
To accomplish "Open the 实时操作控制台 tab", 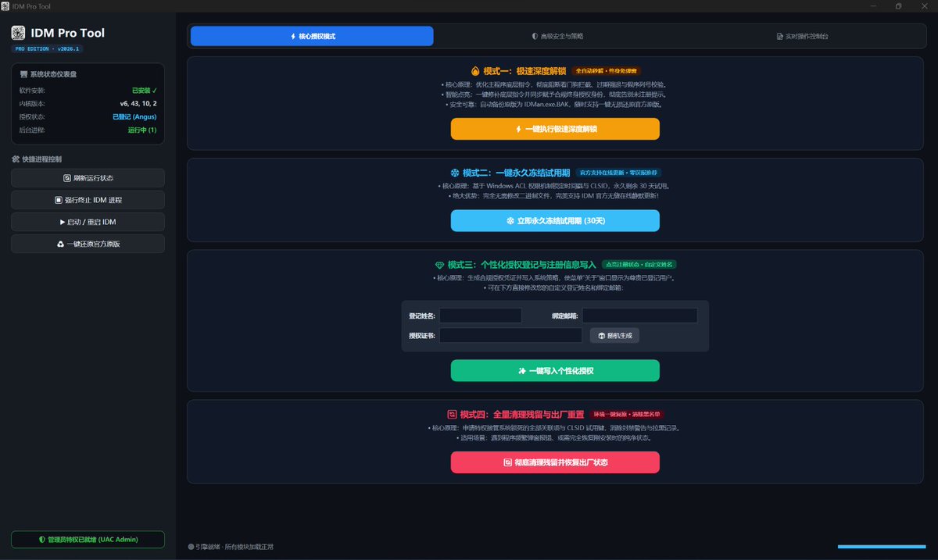I will pos(802,36).
